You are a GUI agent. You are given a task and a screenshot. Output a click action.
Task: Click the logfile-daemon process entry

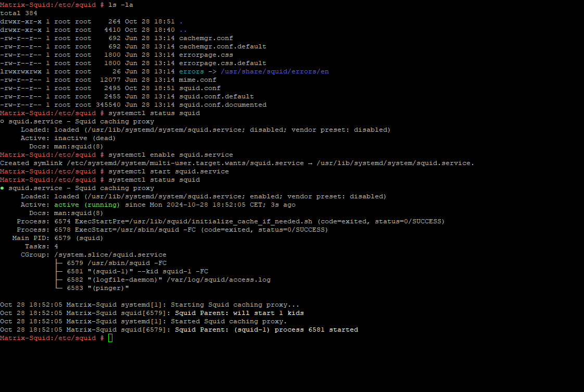(169, 280)
